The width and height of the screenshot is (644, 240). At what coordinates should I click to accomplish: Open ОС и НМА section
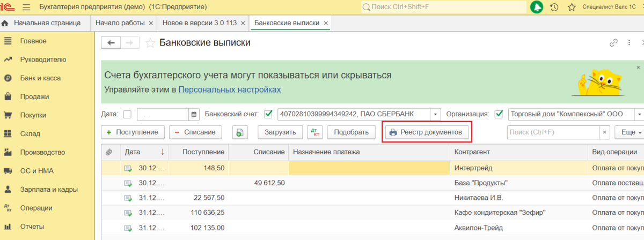36,171
